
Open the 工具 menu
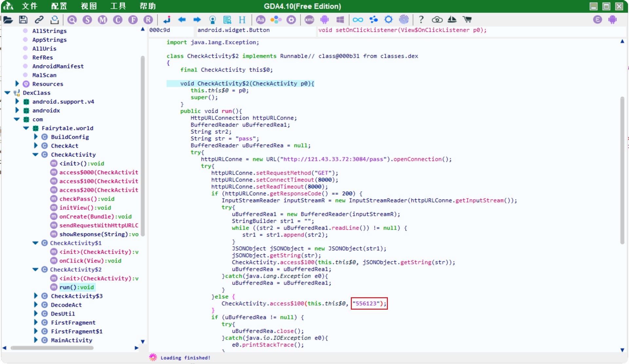click(x=118, y=6)
